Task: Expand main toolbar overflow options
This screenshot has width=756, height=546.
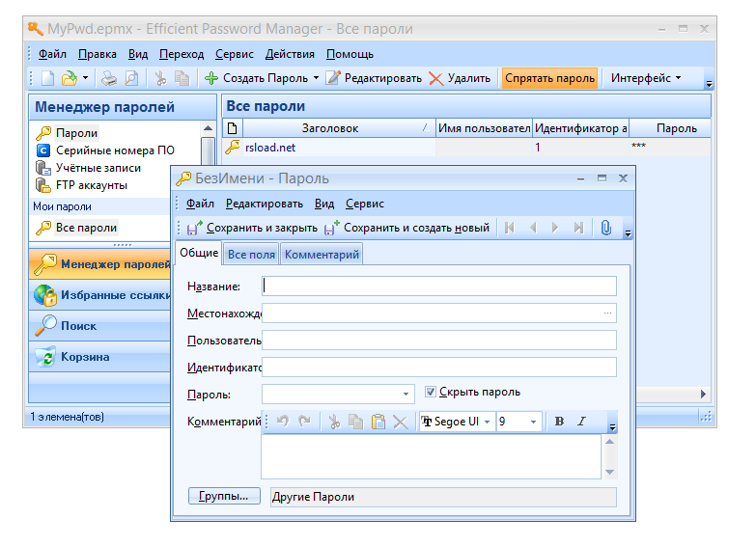Action: click(x=709, y=84)
